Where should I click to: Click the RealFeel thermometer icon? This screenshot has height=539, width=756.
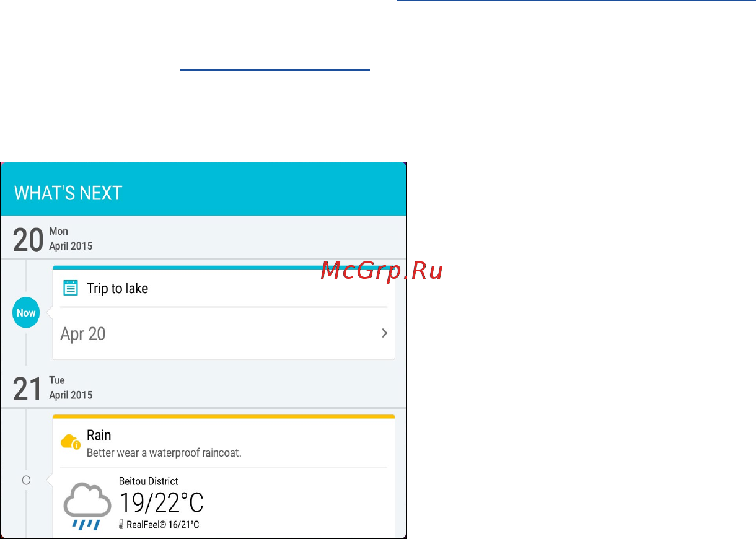pos(121,525)
